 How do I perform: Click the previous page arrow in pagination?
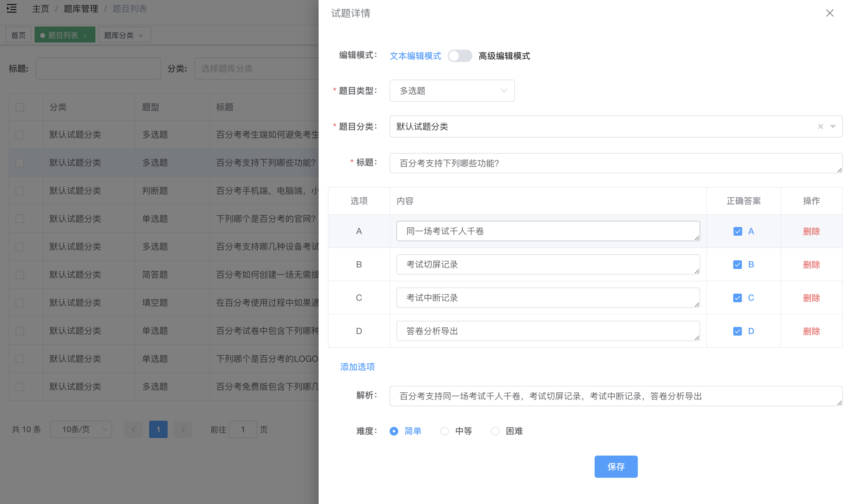coord(133,429)
